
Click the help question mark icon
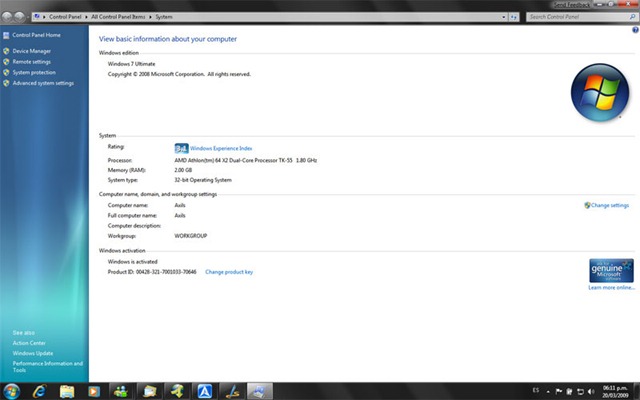[x=635, y=30]
